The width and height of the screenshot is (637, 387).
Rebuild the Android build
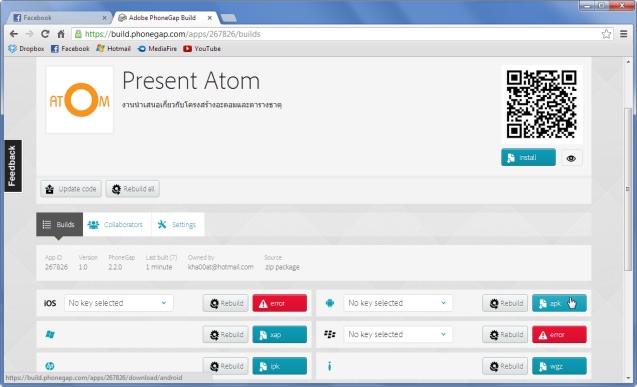click(x=505, y=303)
